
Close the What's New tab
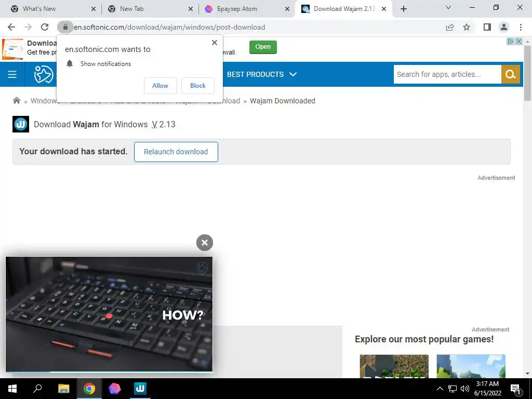coord(94,9)
